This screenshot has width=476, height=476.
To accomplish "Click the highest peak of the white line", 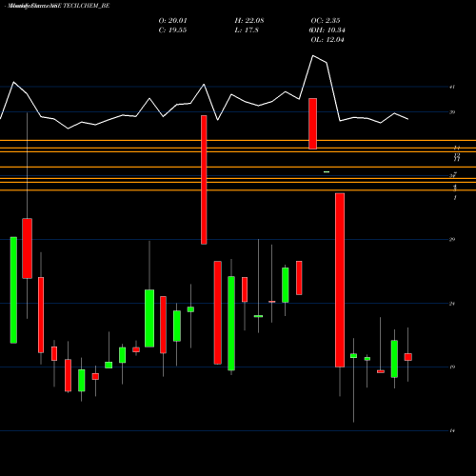I will point(313,56).
